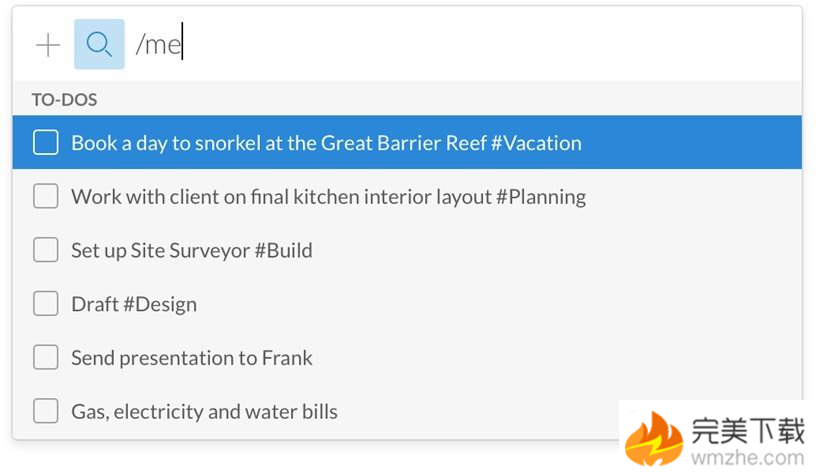Image resolution: width=816 pixels, height=474 pixels.
Task: Complete the "Send presentation to Frank" checkbox
Action: [46, 358]
